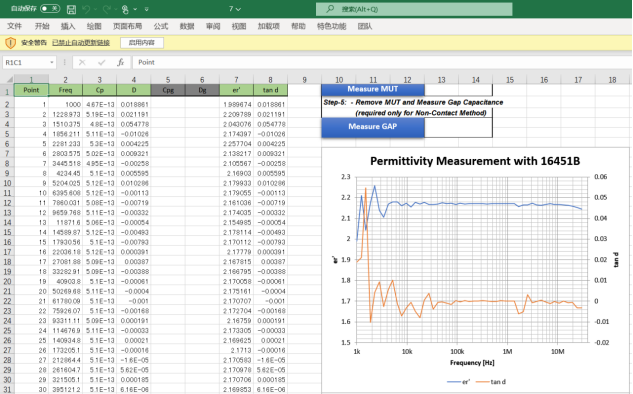Click the formula bar containing 'Point'
The height and width of the screenshot is (394, 633).
tap(381, 63)
